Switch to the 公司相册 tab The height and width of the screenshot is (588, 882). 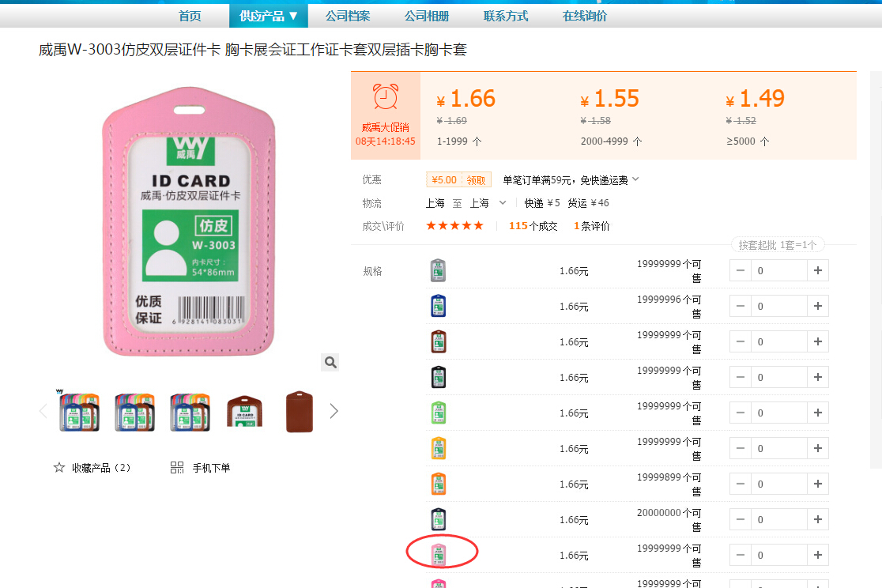(x=427, y=16)
